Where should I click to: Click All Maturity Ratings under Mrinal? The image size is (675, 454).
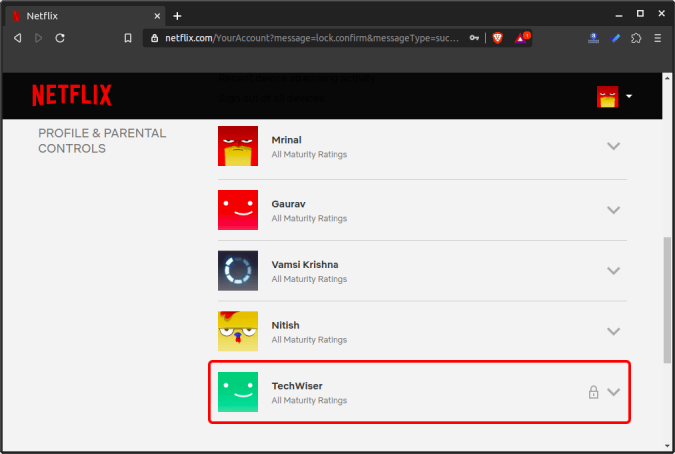coord(309,154)
